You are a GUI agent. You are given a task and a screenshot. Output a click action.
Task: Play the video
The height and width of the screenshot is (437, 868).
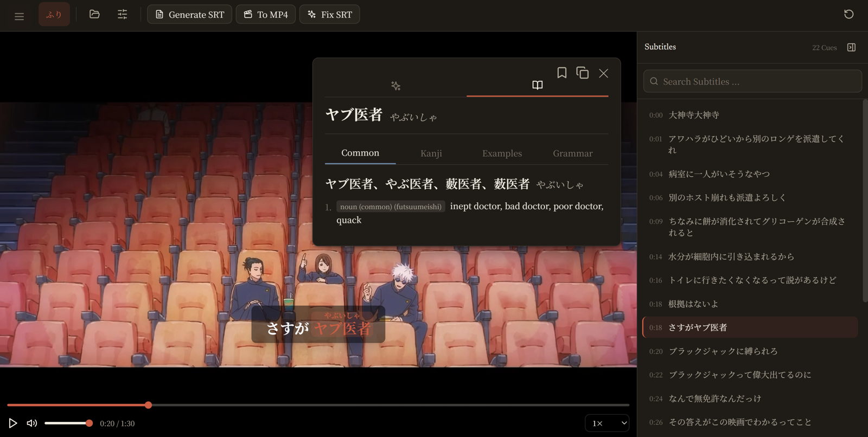tap(13, 423)
